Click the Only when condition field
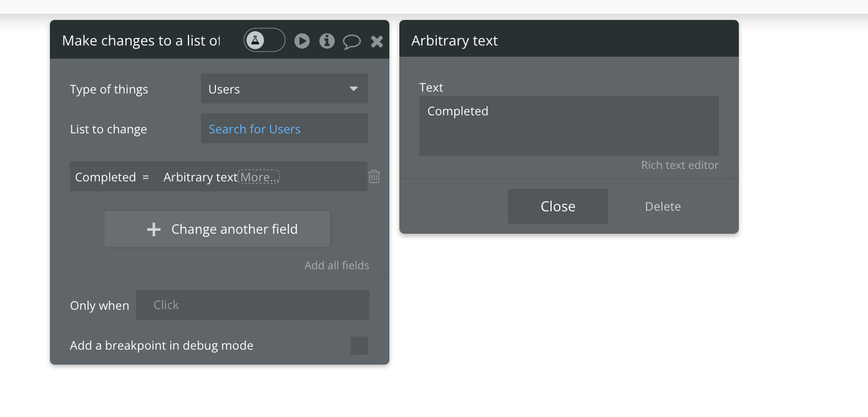This screenshot has width=868, height=417. pos(253,305)
